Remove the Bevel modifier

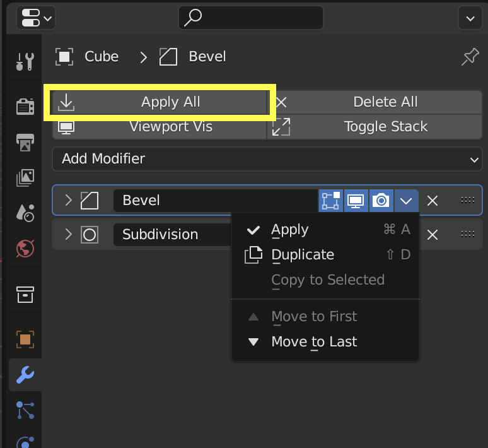[433, 201]
